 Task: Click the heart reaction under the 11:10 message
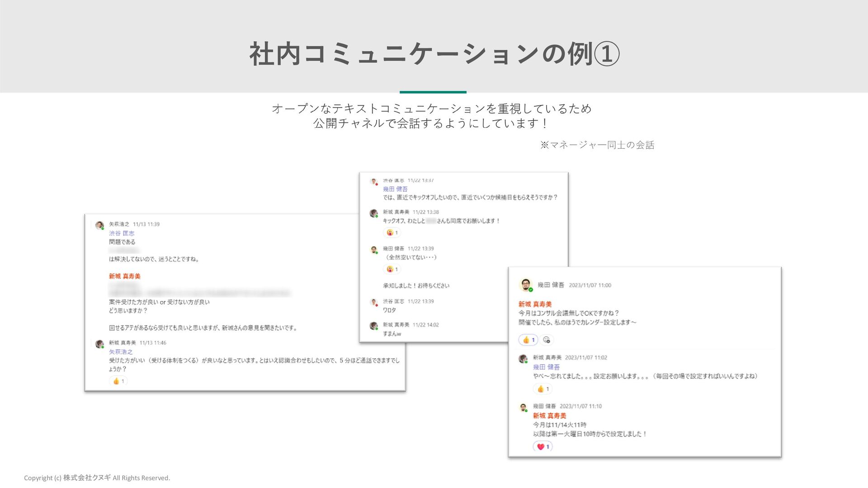pos(542,446)
